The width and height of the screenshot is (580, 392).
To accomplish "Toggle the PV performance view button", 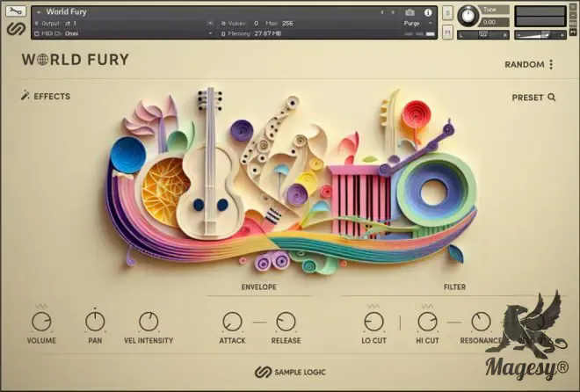I will [x=573, y=33].
